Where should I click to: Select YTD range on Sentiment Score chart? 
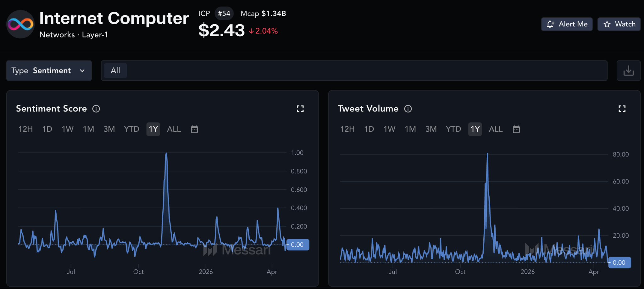click(x=131, y=129)
